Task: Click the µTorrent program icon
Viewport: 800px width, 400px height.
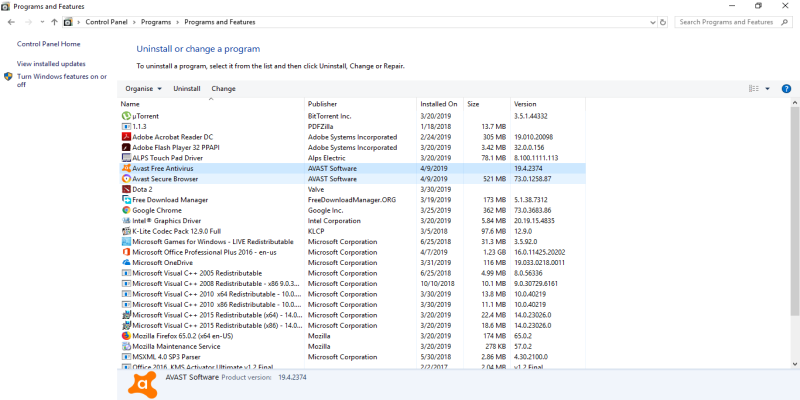Action: (127, 116)
